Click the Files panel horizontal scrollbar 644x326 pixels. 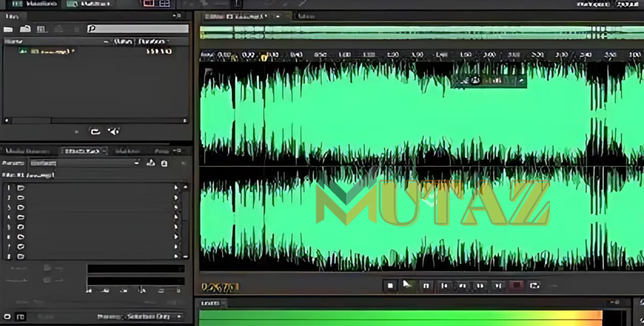pyautogui.click(x=95, y=120)
